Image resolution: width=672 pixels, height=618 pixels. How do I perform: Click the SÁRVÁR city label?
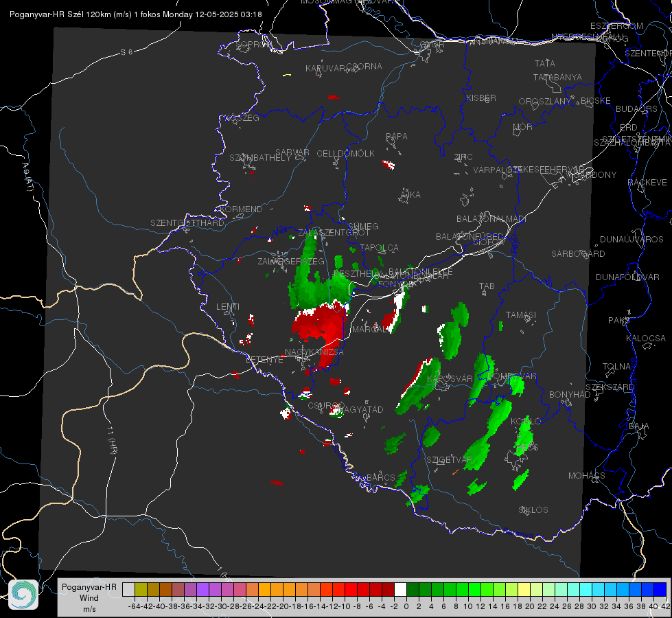pyautogui.click(x=292, y=152)
